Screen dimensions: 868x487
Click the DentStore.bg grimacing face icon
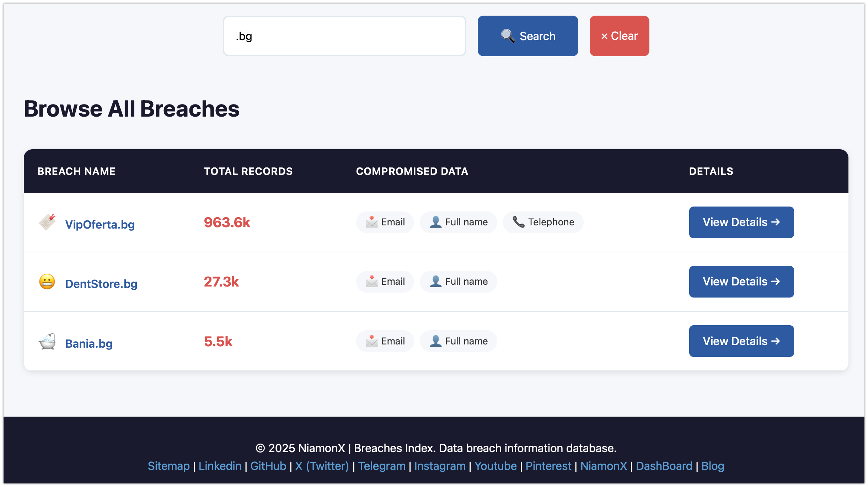click(47, 282)
